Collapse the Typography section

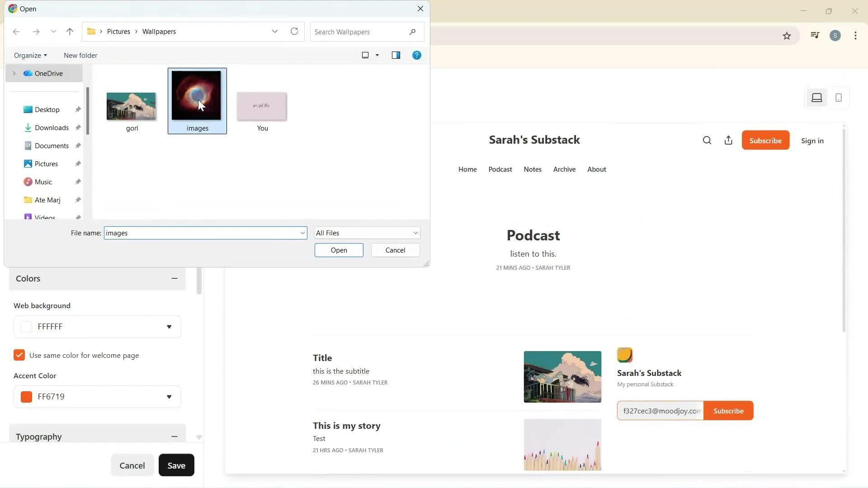(x=175, y=436)
